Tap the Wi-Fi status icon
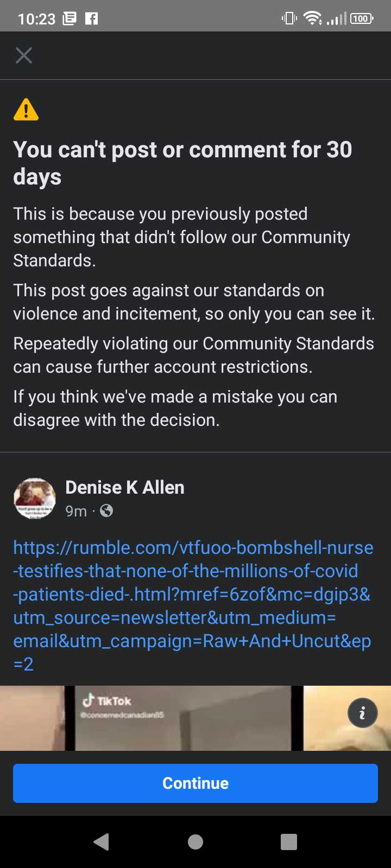 click(313, 18)
